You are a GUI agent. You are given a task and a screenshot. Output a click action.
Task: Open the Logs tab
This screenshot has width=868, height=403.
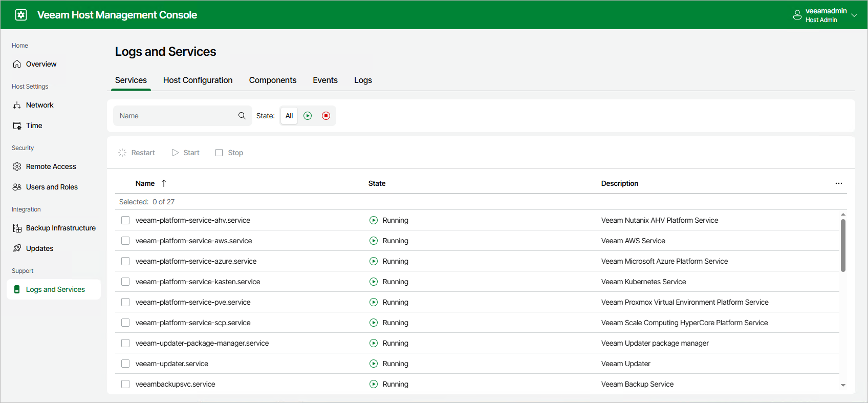click(x=363, y=80)
